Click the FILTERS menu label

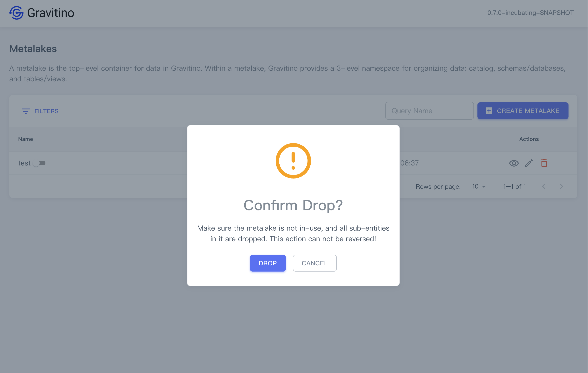(47, 111)
